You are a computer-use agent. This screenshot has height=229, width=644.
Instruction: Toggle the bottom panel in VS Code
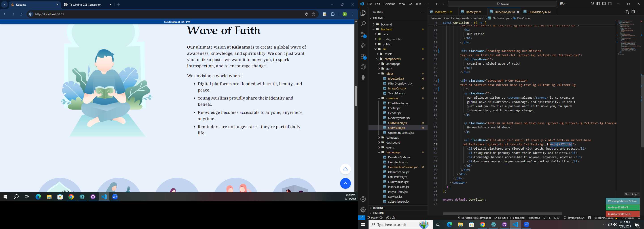pyautogui.click(x=604, y=4)
